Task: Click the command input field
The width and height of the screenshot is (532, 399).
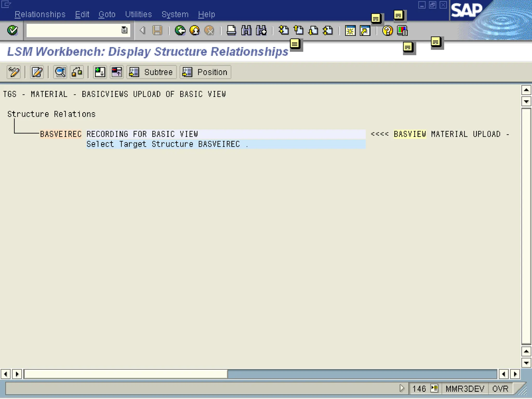Action: click(73, 30)
